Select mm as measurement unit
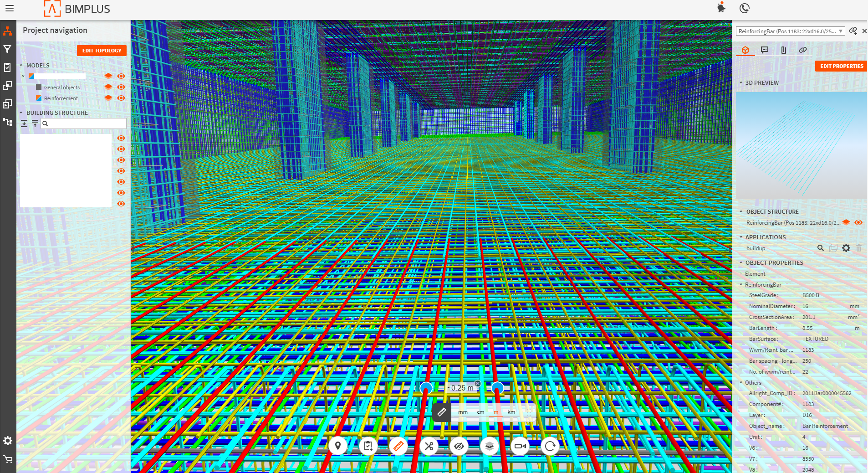868x473 pixels. pyautogui.click(x=463, y=412)
